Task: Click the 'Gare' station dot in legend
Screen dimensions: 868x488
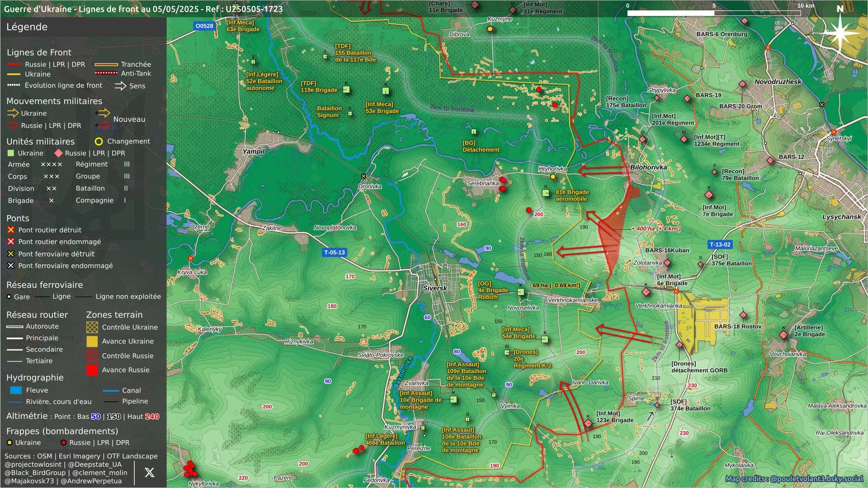Action: coord(9,297)
